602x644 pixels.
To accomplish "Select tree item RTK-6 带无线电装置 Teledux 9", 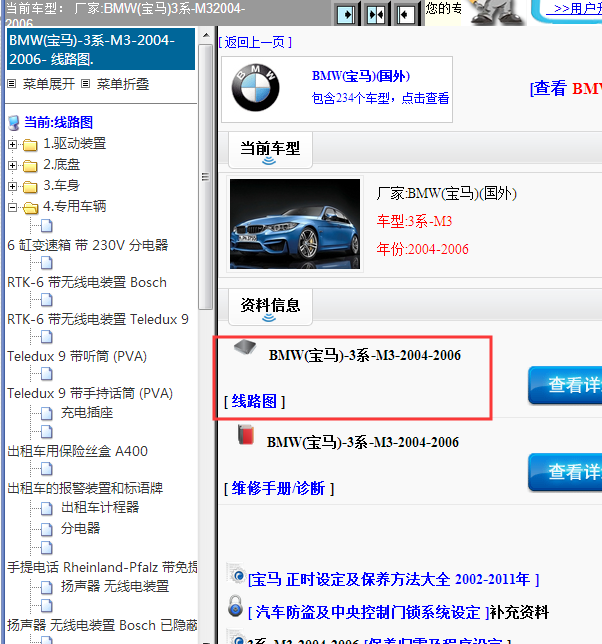I will 98,319.
